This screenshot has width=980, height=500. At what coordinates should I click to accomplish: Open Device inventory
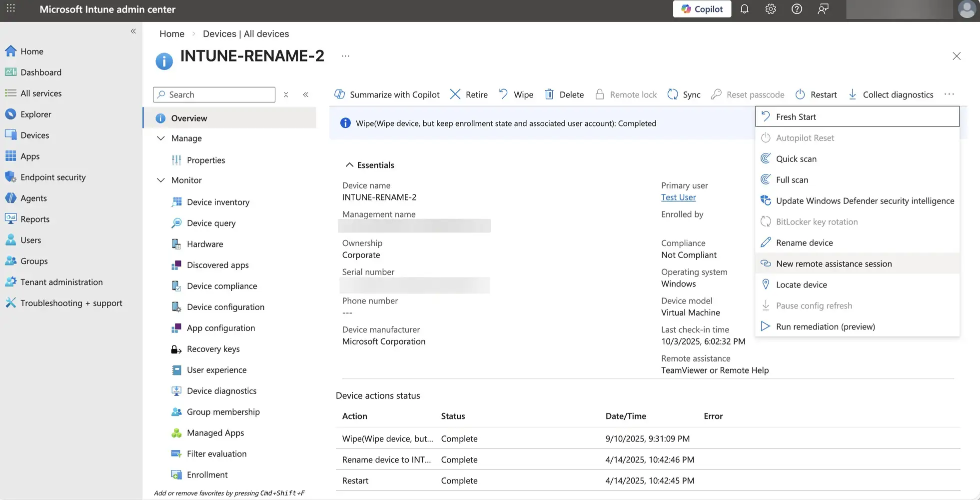[x=218, y=202]
